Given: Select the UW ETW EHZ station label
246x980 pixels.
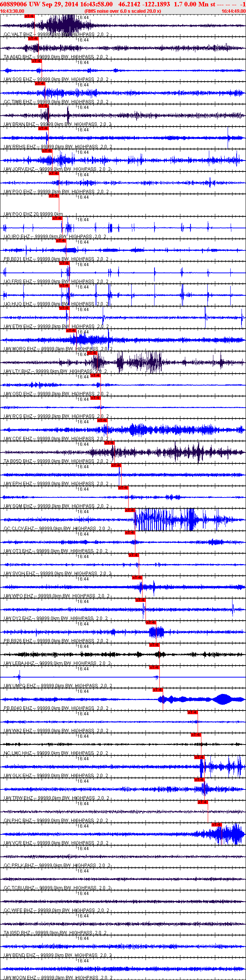Looking at the screenshot, I should tap(56, 326).
